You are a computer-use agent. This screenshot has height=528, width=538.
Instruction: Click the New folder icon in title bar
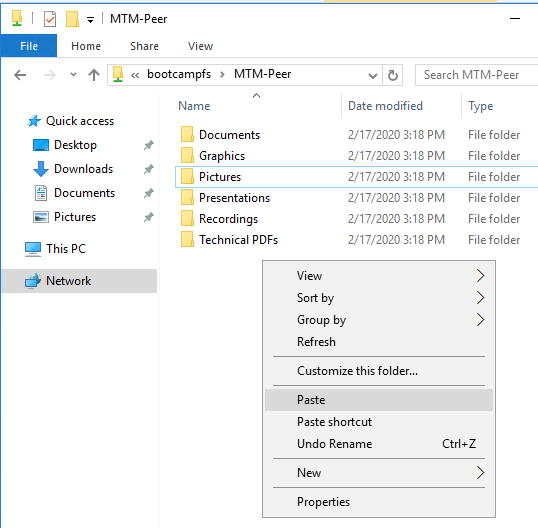pos(72,19)
